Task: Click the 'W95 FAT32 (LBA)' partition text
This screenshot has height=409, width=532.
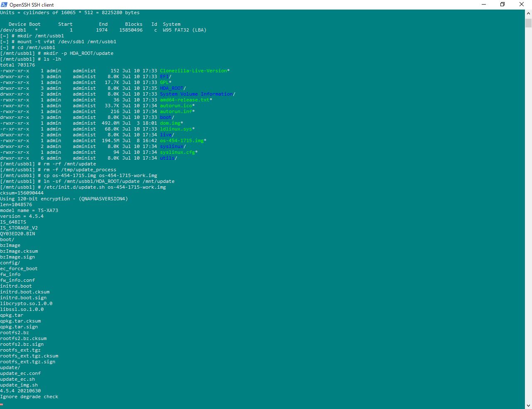Action: [x=185, y=30]
